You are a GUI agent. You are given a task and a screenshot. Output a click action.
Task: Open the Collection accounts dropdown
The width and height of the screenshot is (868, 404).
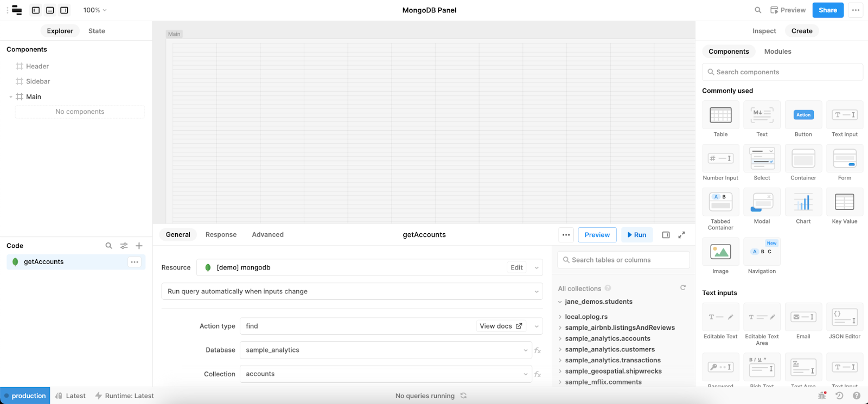[x=386, y=374]
